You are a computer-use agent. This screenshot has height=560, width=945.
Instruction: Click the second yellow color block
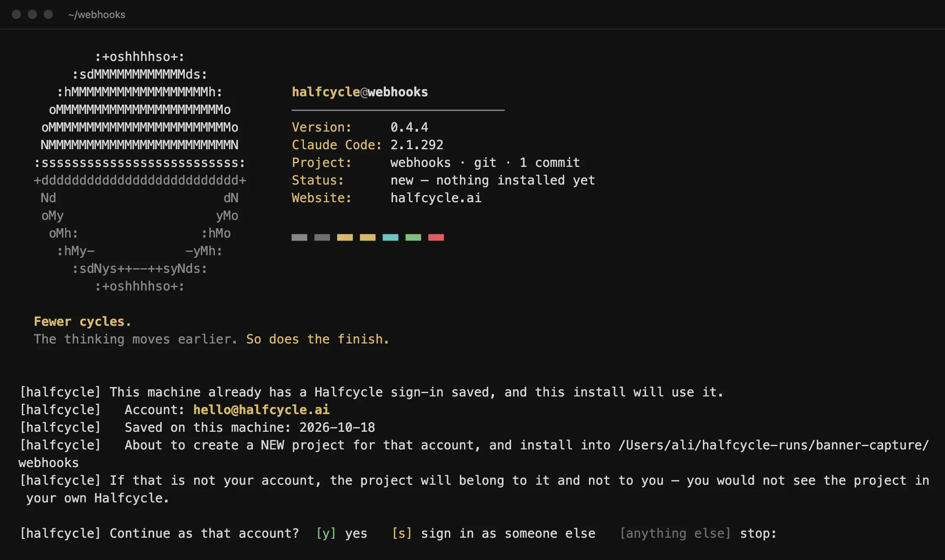click(x=367, y=238)
